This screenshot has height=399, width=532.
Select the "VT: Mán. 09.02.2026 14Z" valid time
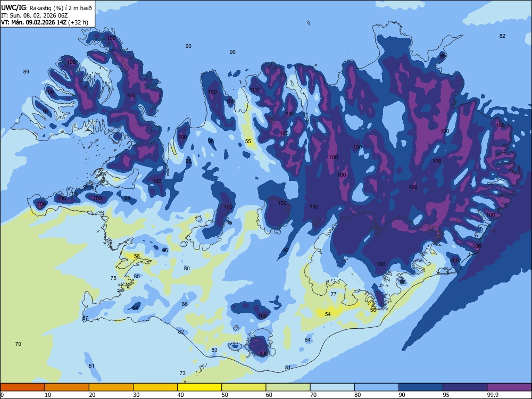(x=34, y=22)
